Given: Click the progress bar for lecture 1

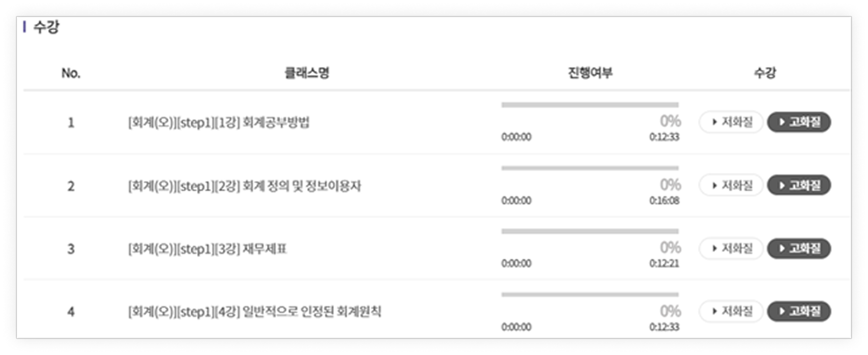Looking at the screenshot, I should 590,105.
